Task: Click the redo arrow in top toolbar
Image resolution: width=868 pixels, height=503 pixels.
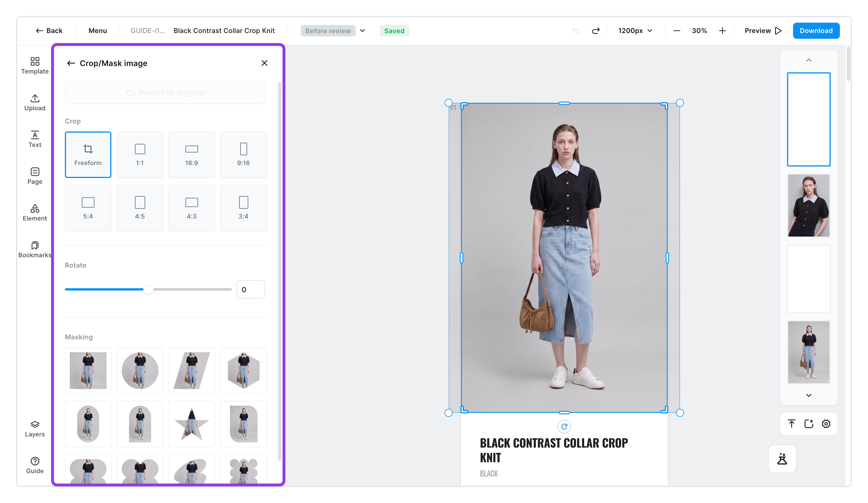Action: 596,31
